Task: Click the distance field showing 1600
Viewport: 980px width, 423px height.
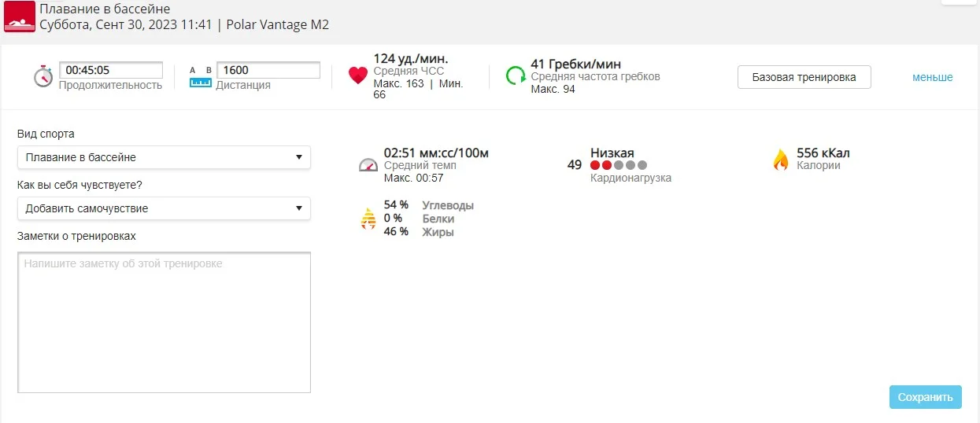Action: click(x=268, y=70)
